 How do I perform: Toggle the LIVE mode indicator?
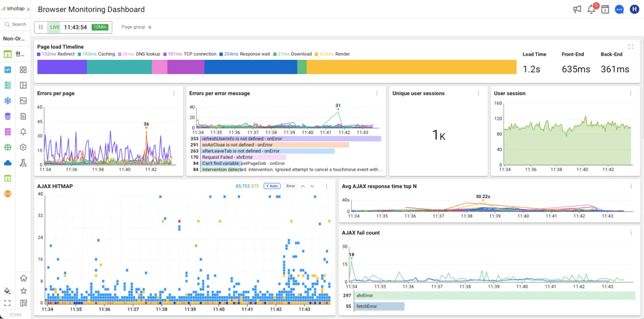[55, 27]
